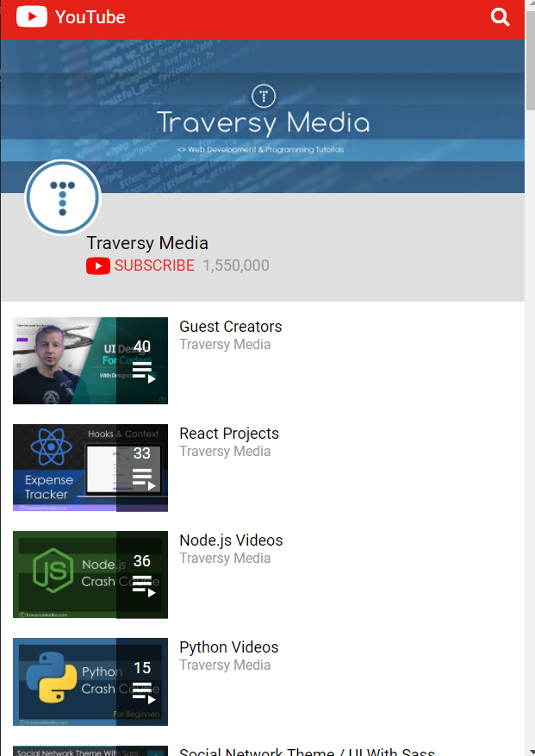
Task: Open the Python Videos playlist title
Action: pyautogui.click(x=229, y=647)
